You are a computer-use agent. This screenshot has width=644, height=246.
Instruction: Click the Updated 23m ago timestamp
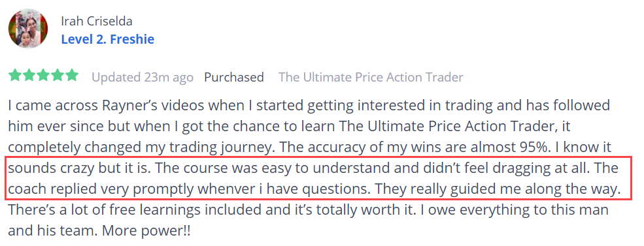(143, 77)
